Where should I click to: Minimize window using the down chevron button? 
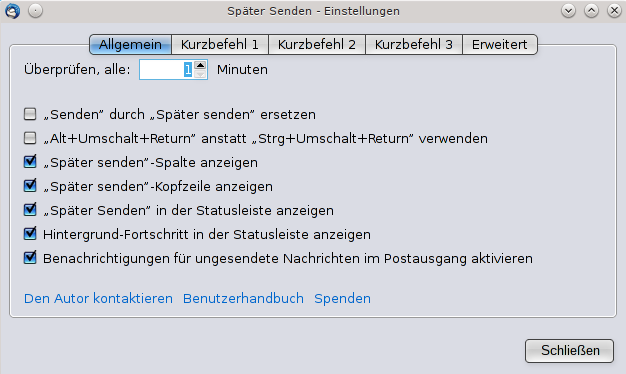point(568,11)
